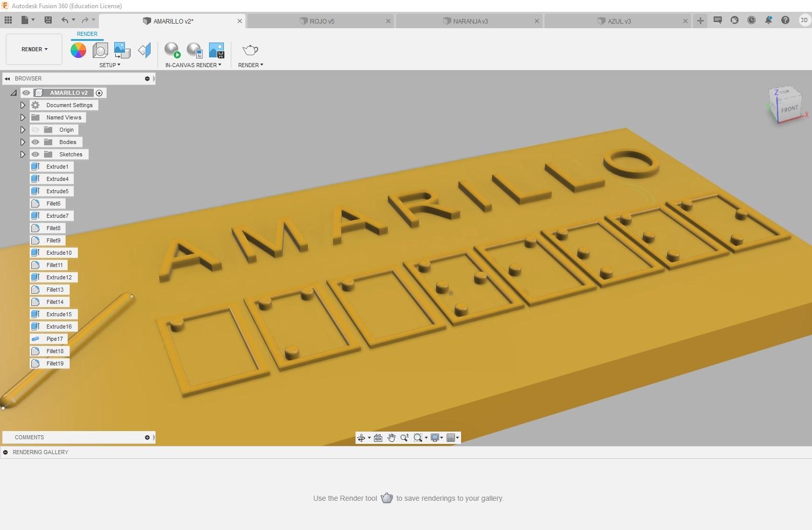Select the Extrude1 feature
This screenshot has width=812, height=530.
(52, 167)
